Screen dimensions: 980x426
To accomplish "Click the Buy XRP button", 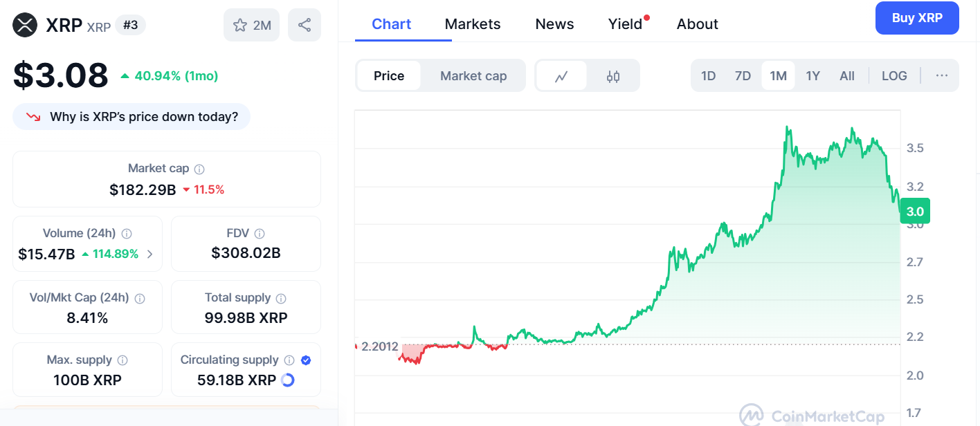I will point(916,18).
